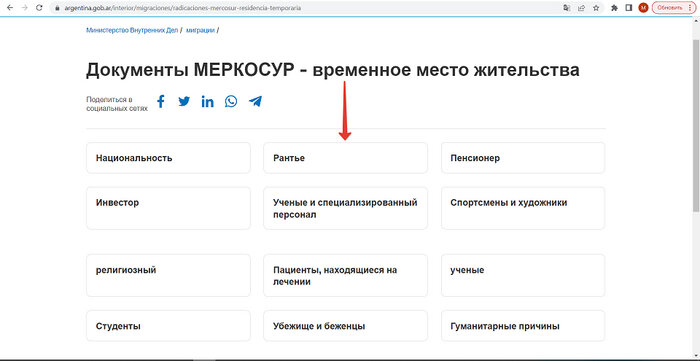Share this page via the address bar icon

(x=581, y=8)
